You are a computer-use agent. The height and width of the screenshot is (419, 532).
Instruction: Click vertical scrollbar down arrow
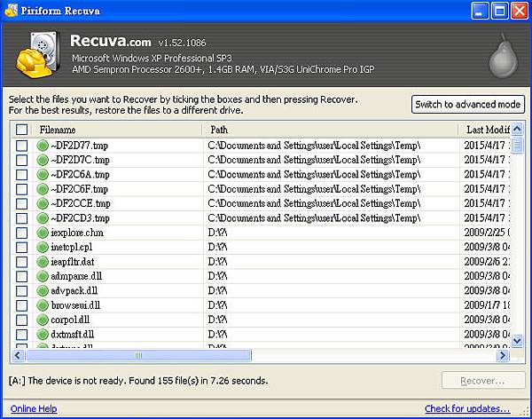517,340
